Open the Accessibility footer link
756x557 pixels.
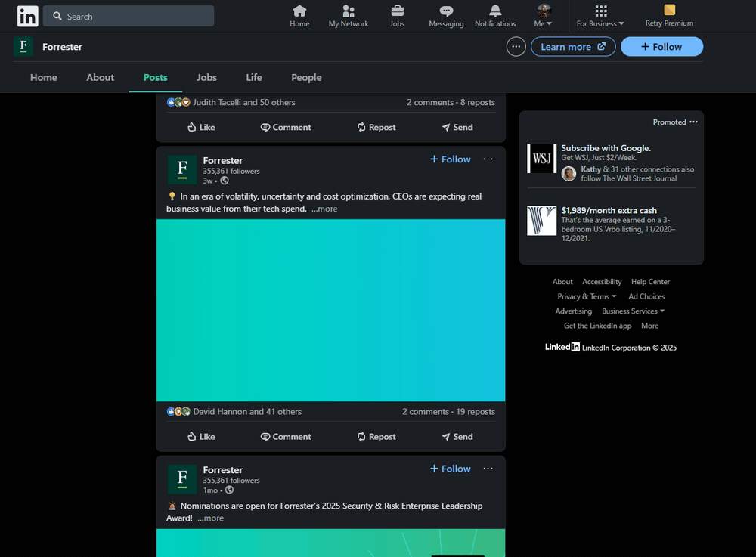click(x=602, y=282)
